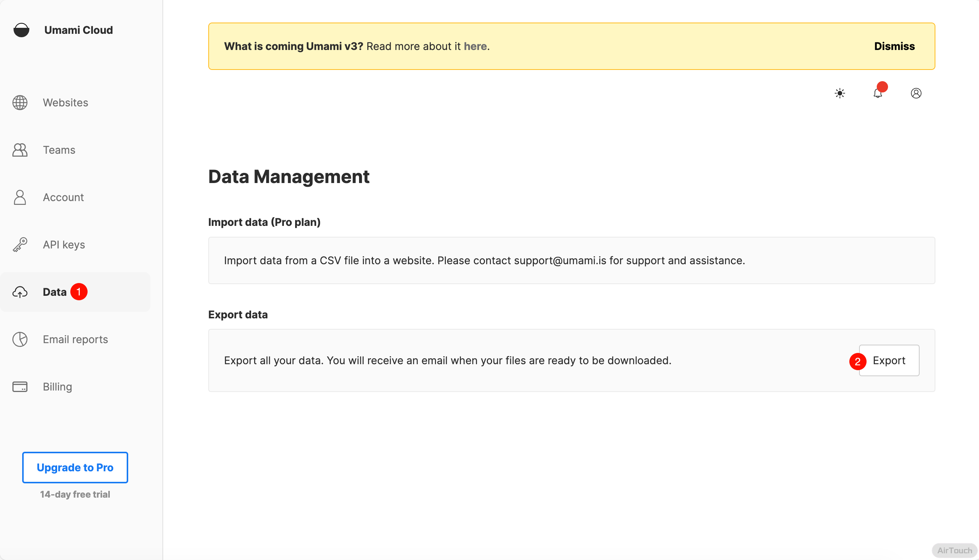
Task: Click the Umami logo icon
Action: point(21,30)
